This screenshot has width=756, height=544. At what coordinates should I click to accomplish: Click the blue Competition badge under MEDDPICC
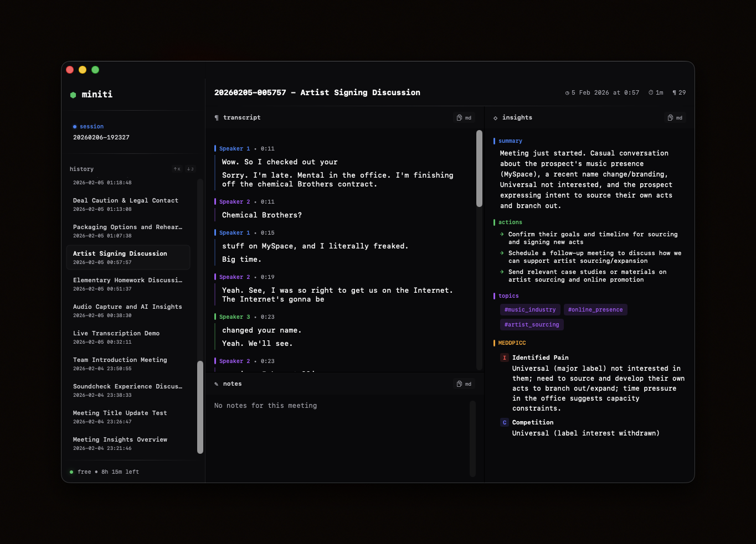tap(504, 422)
